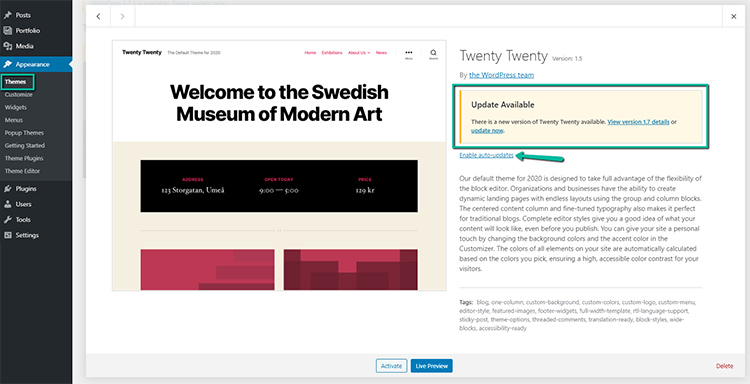
Task: Click About Us in preview navigation
Action: pos(359,53)
